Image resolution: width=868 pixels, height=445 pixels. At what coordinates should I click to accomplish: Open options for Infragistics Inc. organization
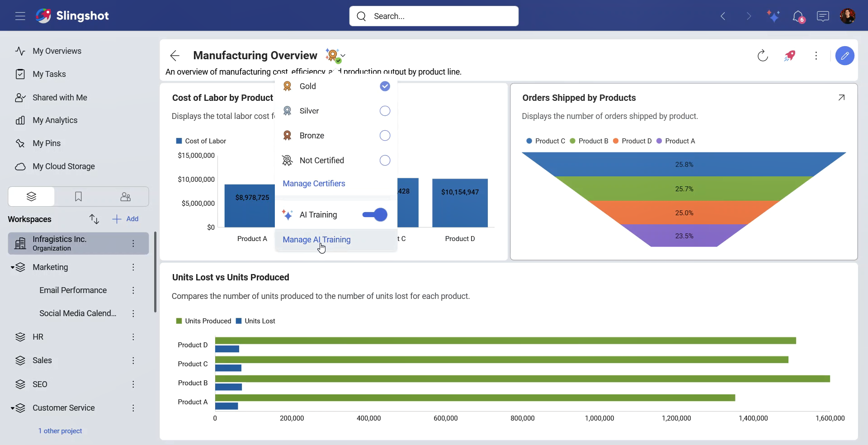pyautogui.click(x=133, y=243)
